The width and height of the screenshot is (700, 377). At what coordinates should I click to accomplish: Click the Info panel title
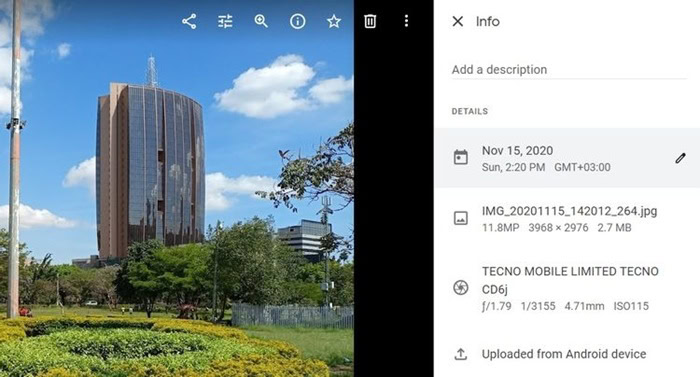pos(488,21)
